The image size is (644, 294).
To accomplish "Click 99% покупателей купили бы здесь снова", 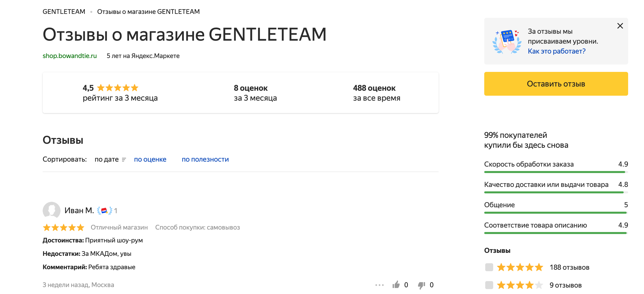I will click(526, 140).
